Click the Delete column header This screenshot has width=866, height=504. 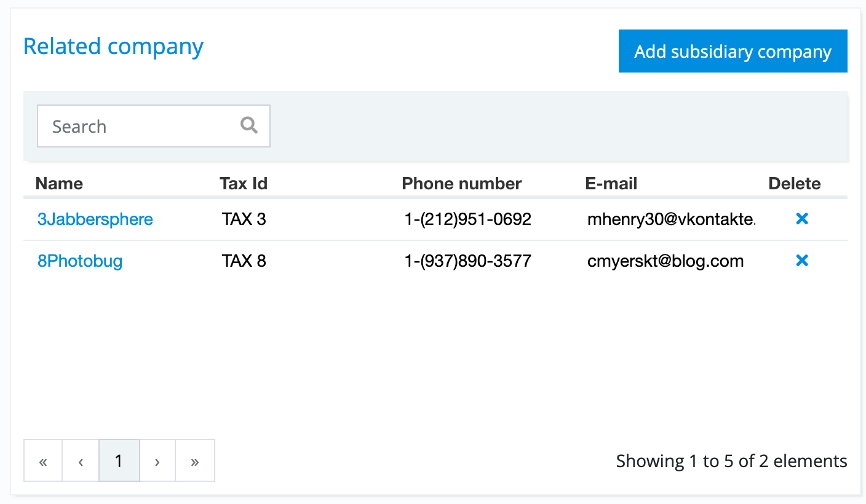(794, 184)
